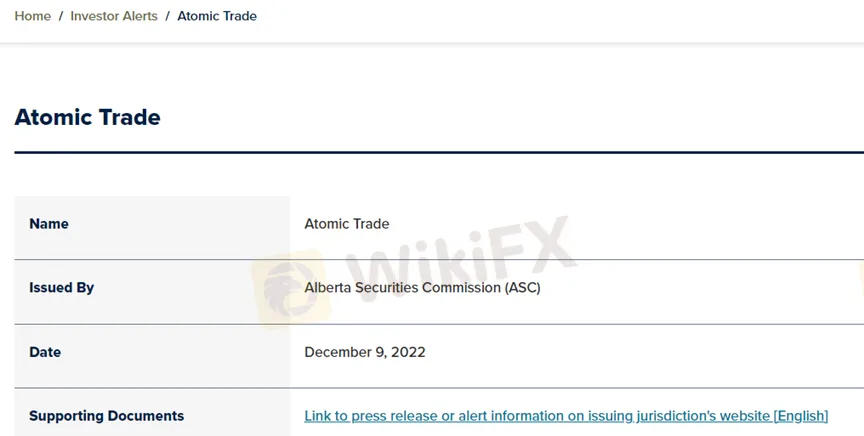Open the link to the press release
Viewport: 864px width, 436px height.
(x=540, y=416)
